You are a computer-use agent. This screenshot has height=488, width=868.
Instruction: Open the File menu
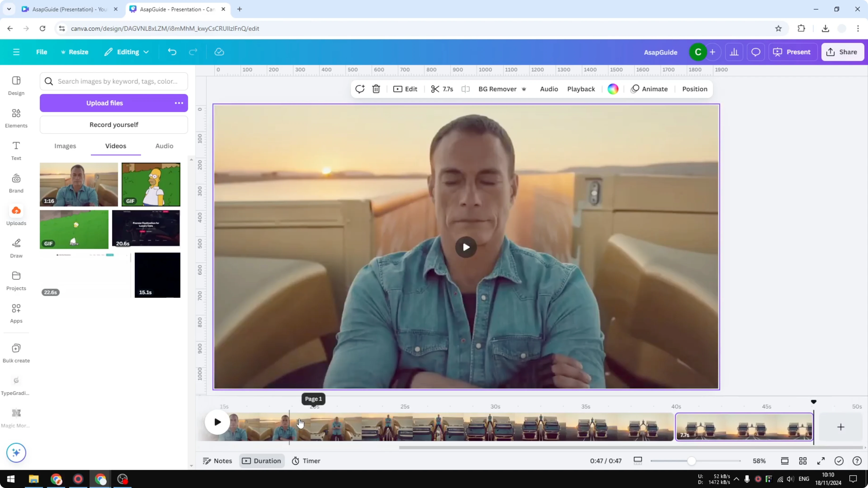42,52
